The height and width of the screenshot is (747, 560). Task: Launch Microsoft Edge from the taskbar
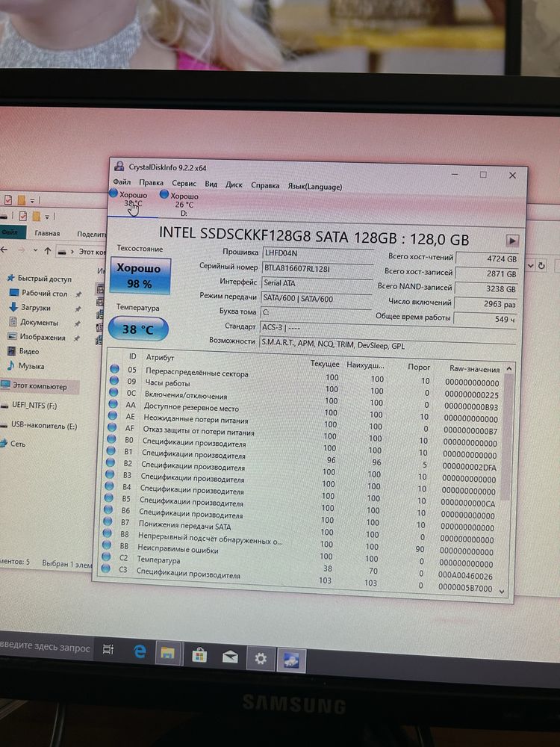click(x=140, y=651)
